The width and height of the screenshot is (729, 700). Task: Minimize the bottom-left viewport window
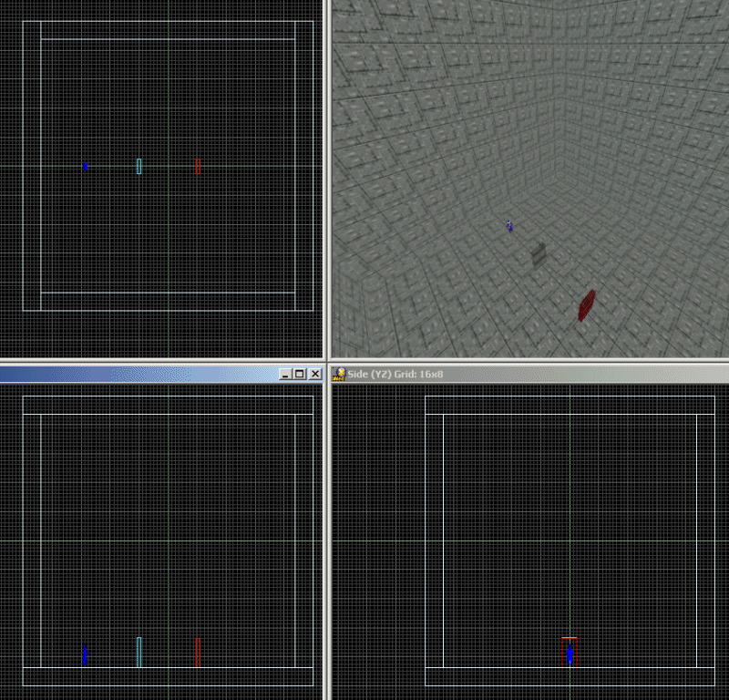pos(285,374)
